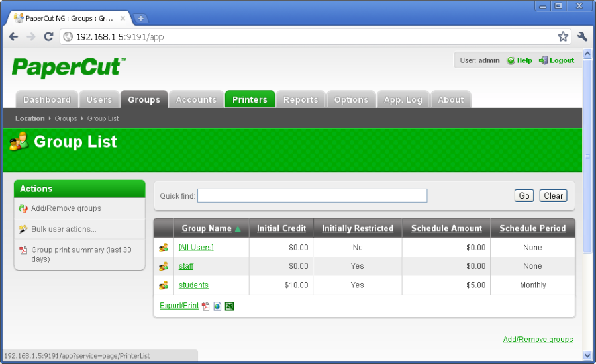Open the students group link

click(193, 285)
